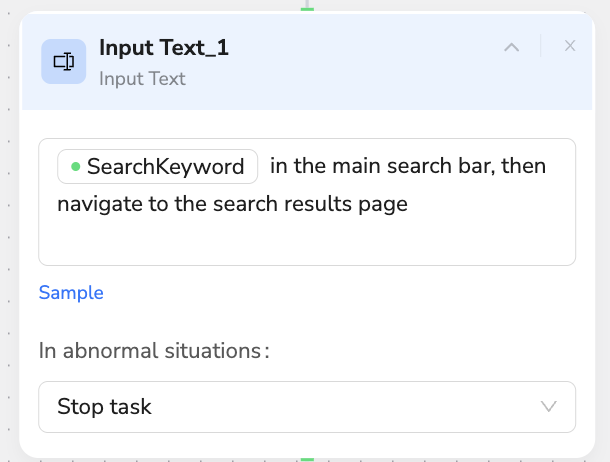This screenshot has height=462, width=610.
Task: Place cursor after 'search results page' text
Action: coord(408,204)
